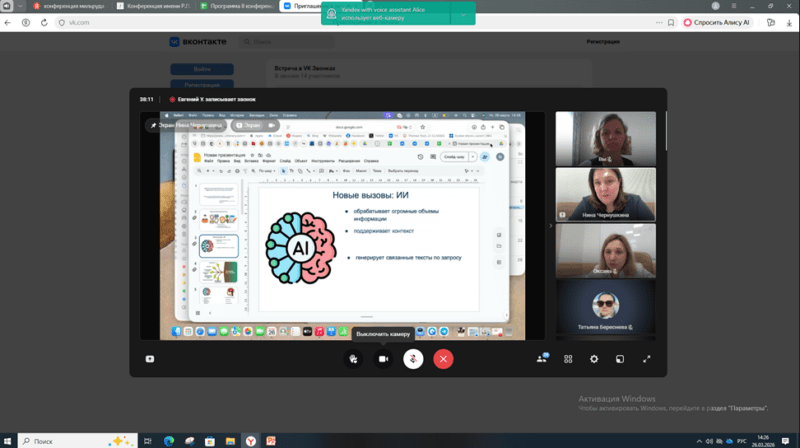Turn off the camera in the call

pyautogui.click(x=382, y=358)
